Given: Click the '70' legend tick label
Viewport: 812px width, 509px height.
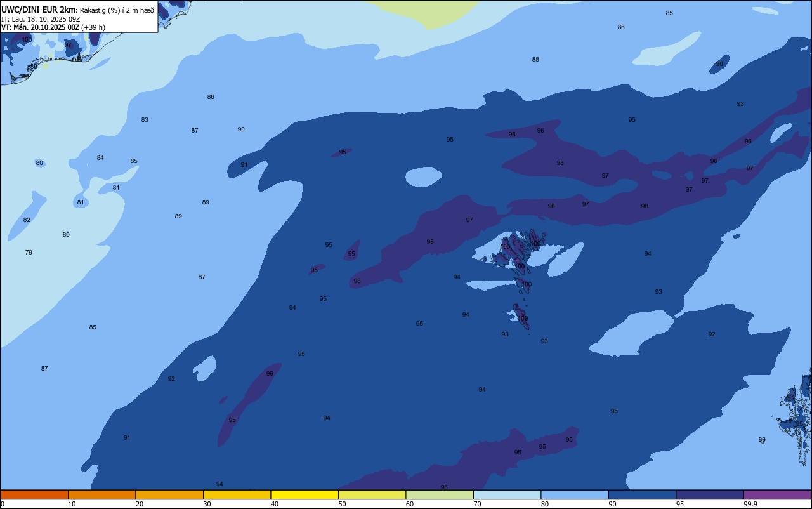Looking at the screenshot, I should pyautogui.click(x=478, y=504).
